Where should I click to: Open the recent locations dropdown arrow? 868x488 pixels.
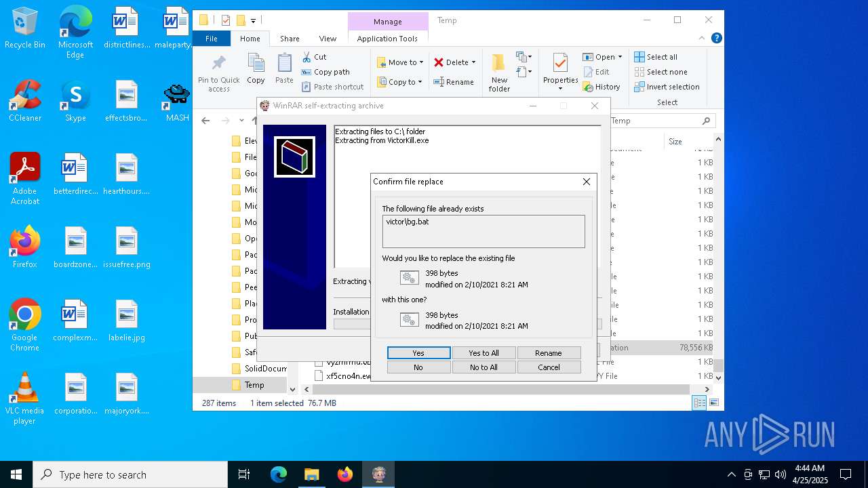[x=241, y=121]
